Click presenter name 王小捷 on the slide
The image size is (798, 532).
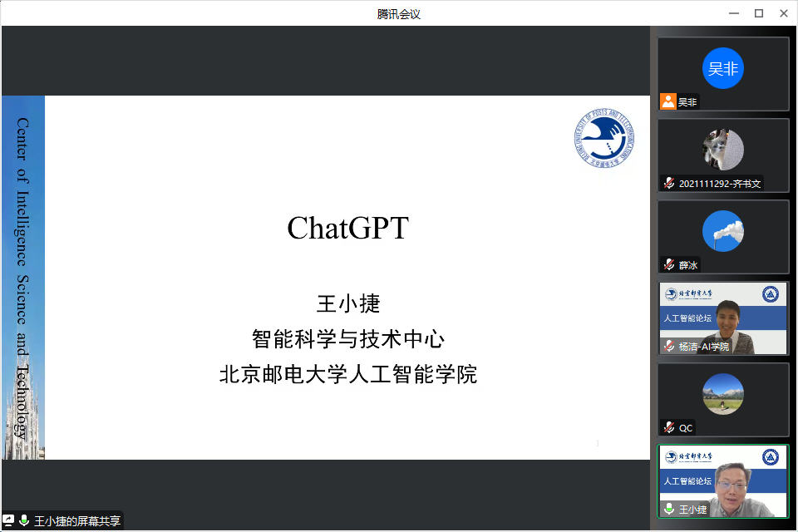pyautogui.click(x=348, y=303)
